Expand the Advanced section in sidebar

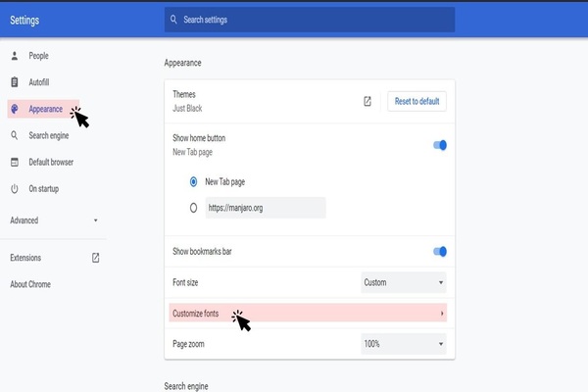[53, 220]
